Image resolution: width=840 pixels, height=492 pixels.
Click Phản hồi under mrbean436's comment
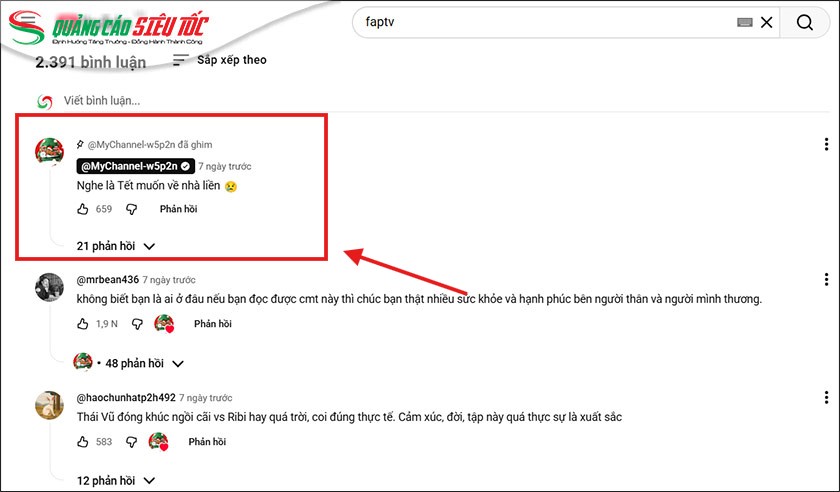[212, 324]
